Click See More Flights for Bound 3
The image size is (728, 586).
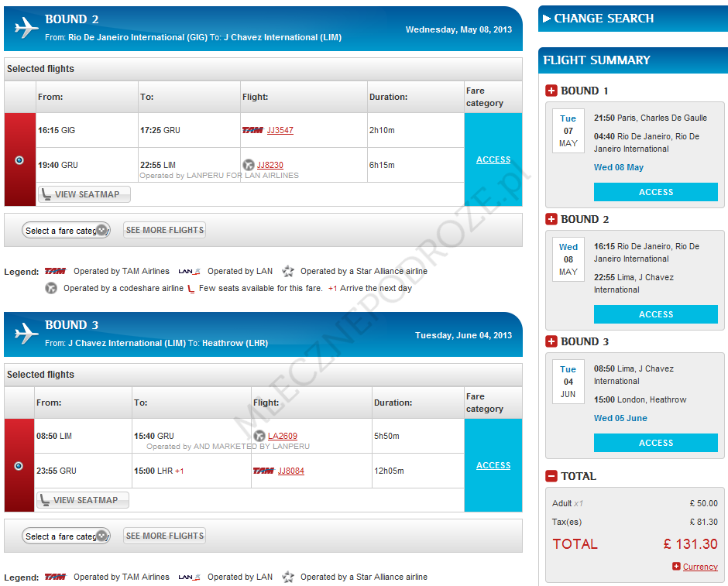coord(165,536)
